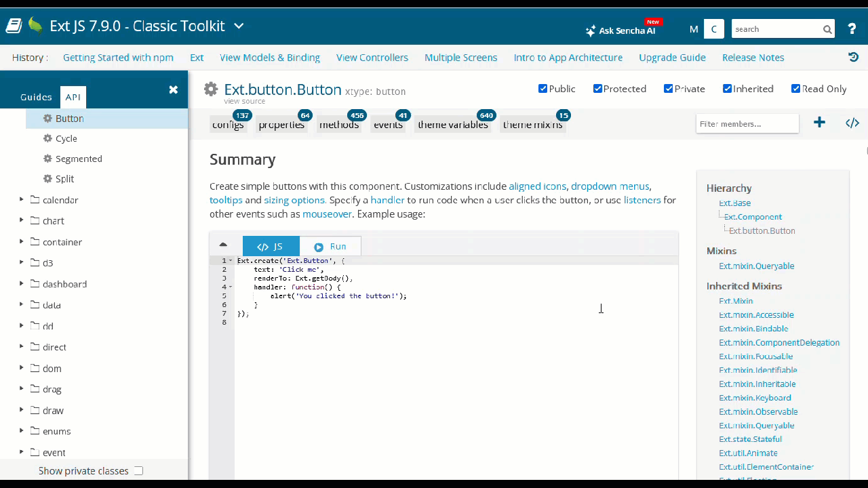868x488 pixels.
Task: Uncheck the Public filter checkbox
Action: [x=542, y=89]
